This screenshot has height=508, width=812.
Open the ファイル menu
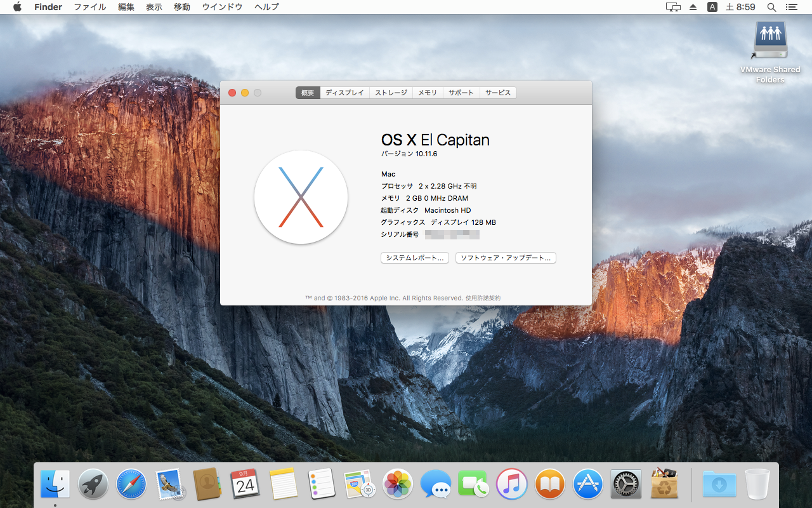tap(90, 7)
